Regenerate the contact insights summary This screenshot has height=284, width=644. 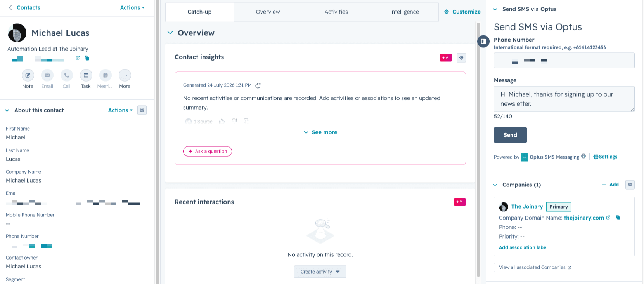click(258, 85)
